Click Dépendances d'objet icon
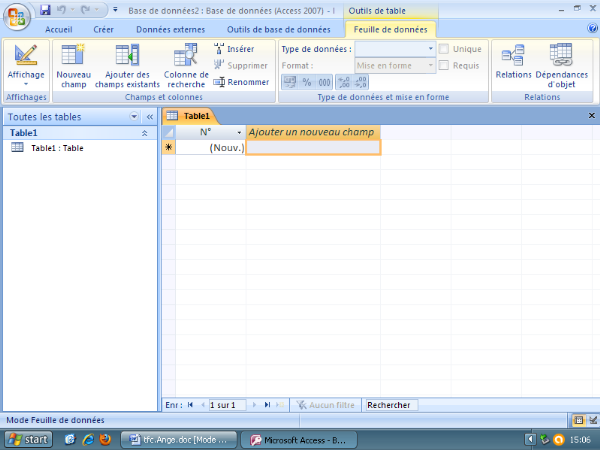This screenshot has height=450, width=600. [x=561, y=56]
